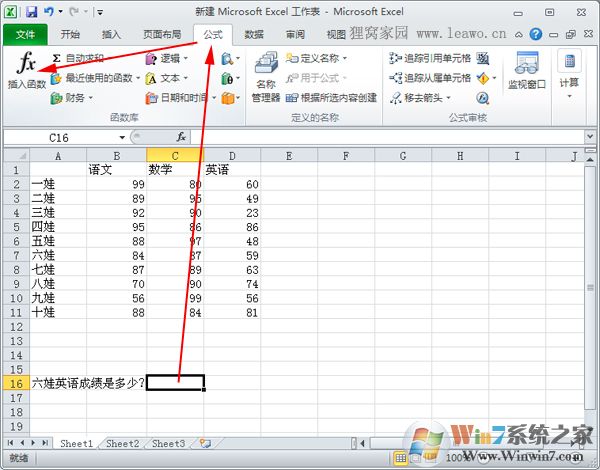Switch to the Review tab
This screenshot has width=600, height=470.
coord(295,35)
